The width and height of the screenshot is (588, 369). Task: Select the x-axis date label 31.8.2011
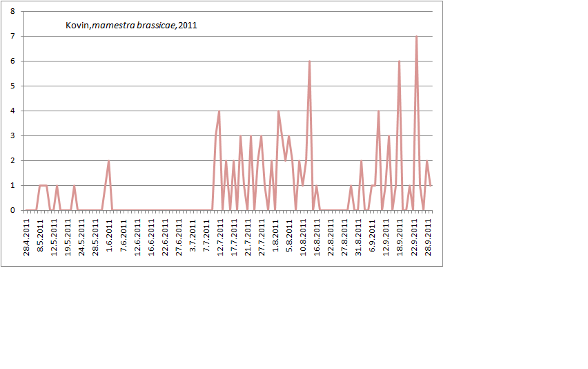[x=358, y=237]
